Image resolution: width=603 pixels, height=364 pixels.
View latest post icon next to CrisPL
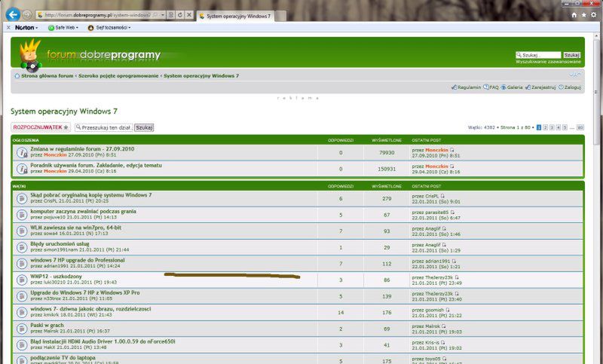[442, 196]
